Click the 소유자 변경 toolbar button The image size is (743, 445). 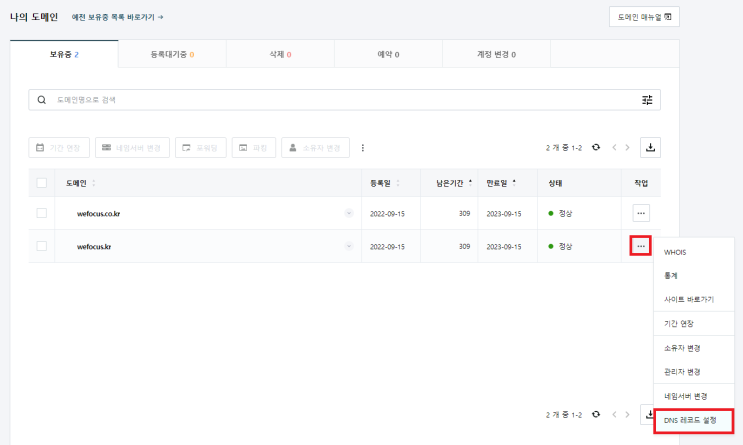click(315, 148)
